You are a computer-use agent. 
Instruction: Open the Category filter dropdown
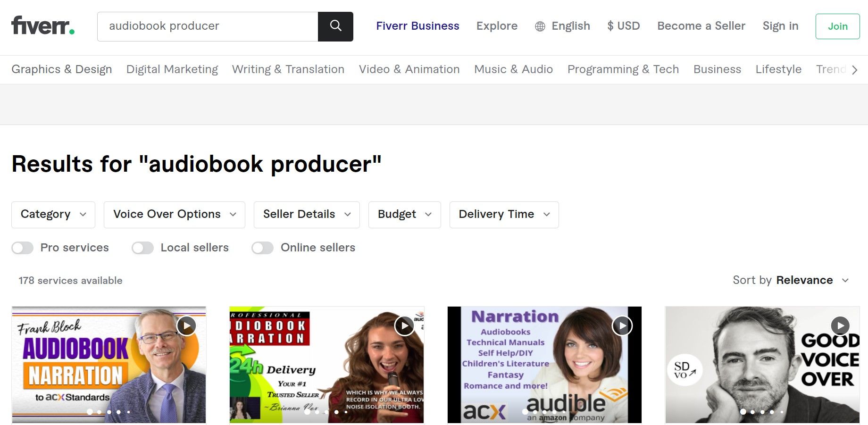[53, 215]
